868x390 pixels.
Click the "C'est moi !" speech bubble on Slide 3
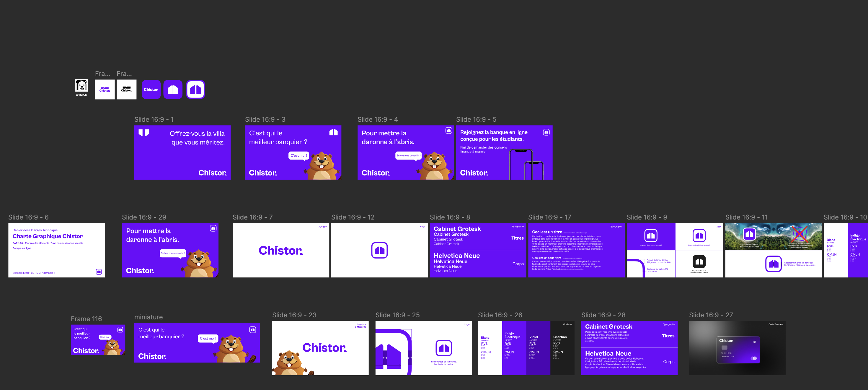point(298,155)
